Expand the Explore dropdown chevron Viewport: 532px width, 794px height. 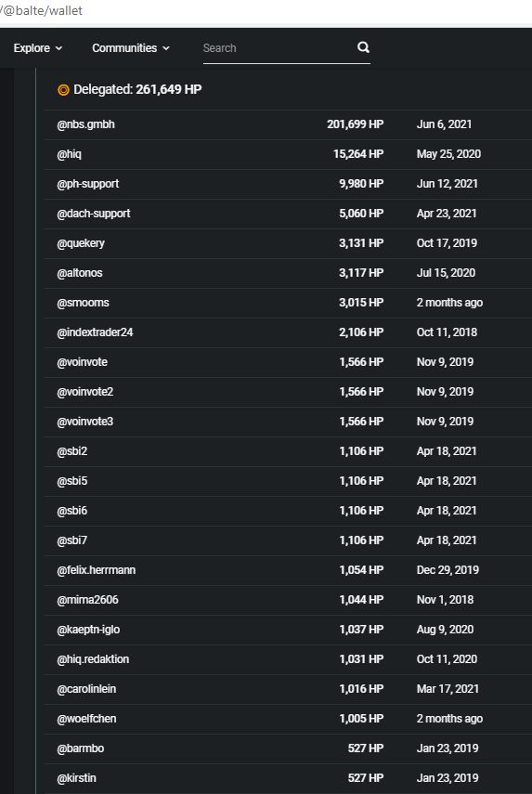pos(58,48)
